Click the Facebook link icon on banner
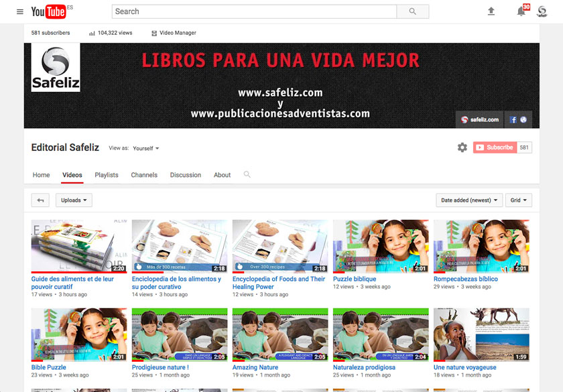This screenshot has height=392, width=563. (x=513, y=120)
